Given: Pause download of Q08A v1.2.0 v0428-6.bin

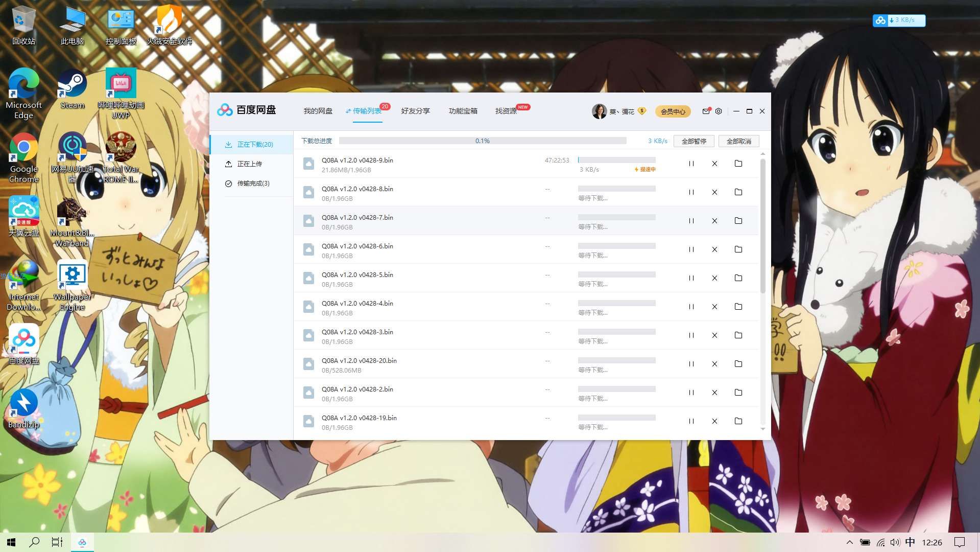Looking at the screenshot, I should click(691, 249).
